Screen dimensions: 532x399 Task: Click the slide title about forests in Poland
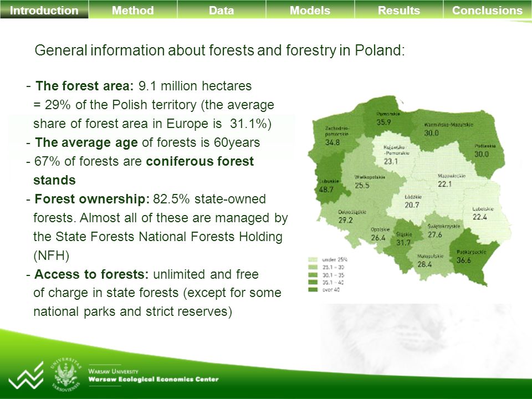pos(219,50)
